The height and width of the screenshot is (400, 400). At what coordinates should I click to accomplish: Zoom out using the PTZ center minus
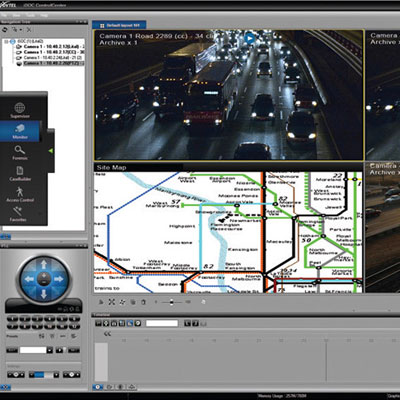[x=44, y=283]
